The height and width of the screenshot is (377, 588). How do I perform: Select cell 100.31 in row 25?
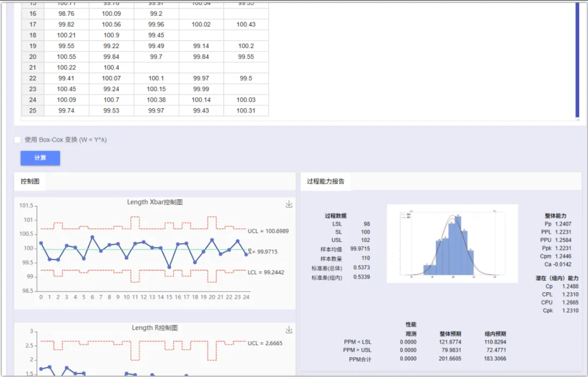click(246, 111)
